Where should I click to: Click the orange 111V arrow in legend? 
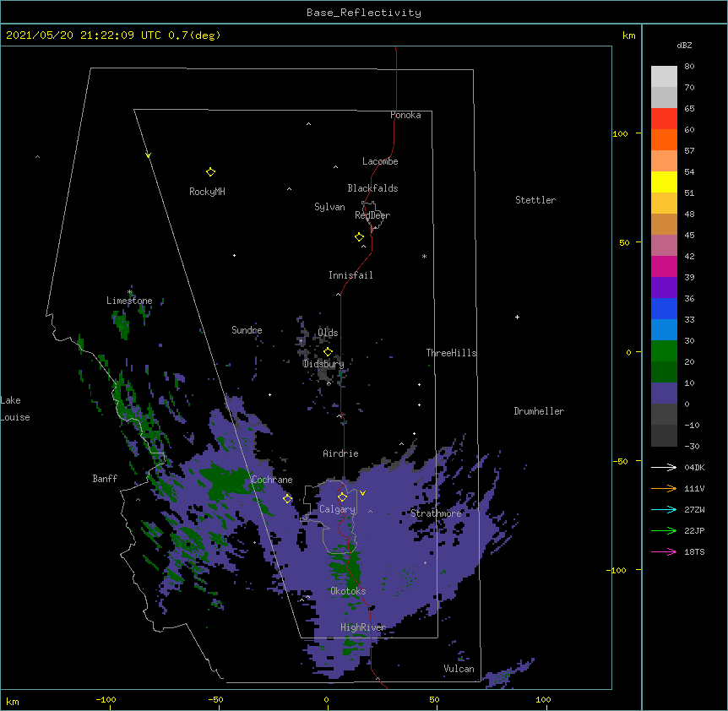[664, 488]
